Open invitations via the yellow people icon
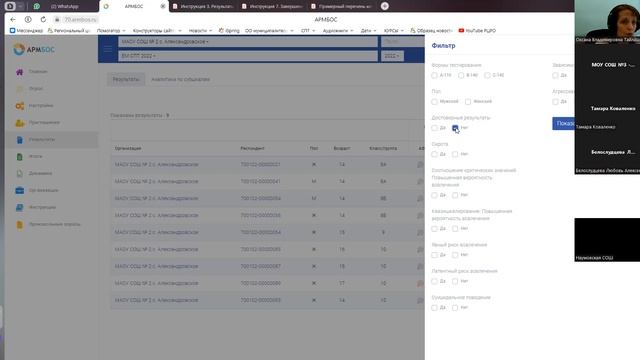Screen dimensions: 640x360 [20, 122]
